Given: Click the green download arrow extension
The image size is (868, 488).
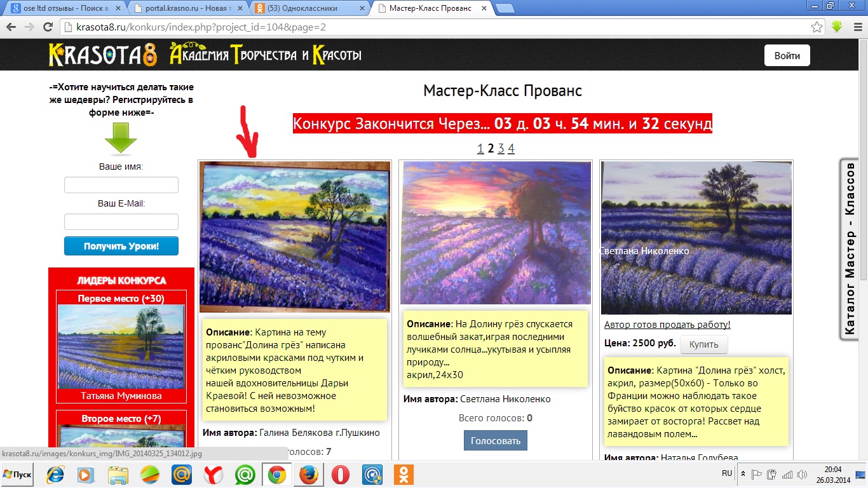Looking at the screenshot, I should pyautogui.click(x=837, y=27).
